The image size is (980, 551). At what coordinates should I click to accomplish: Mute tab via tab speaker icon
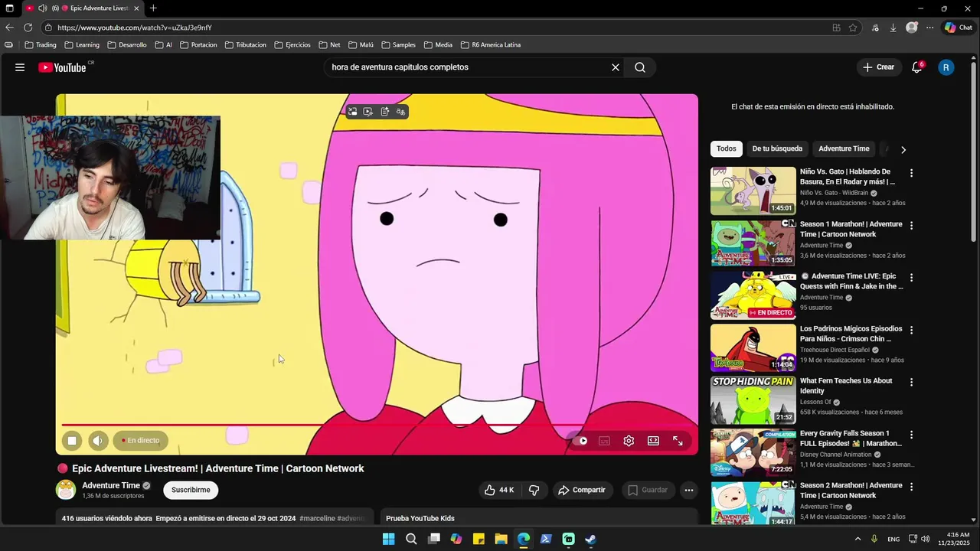click(43, 8)
